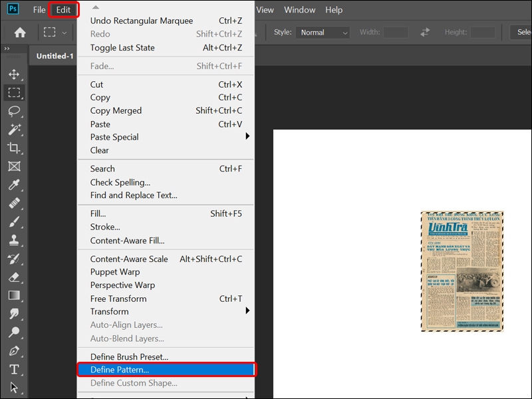The height and width of the screenshot is (399, 532).
Task: Open the Help menu
Action: coord(334,10)
